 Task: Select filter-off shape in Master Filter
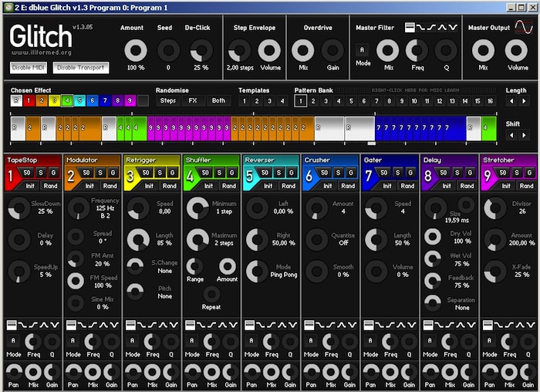[x=410, y=28]
